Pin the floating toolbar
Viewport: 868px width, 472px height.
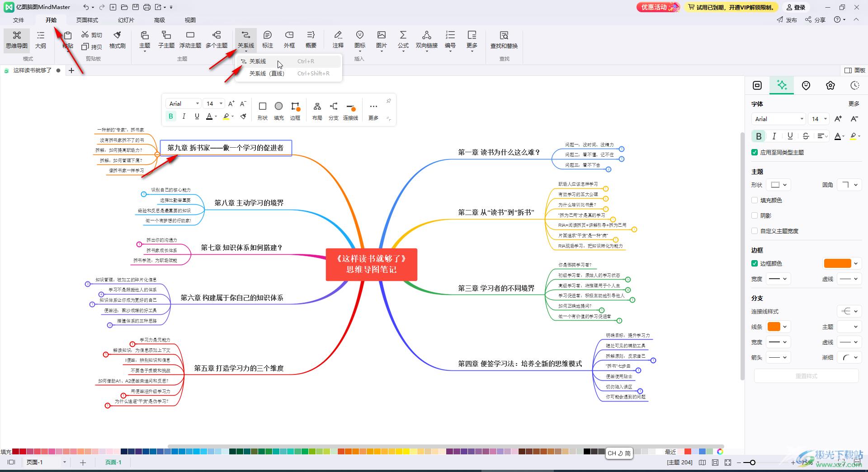(388, 101)
